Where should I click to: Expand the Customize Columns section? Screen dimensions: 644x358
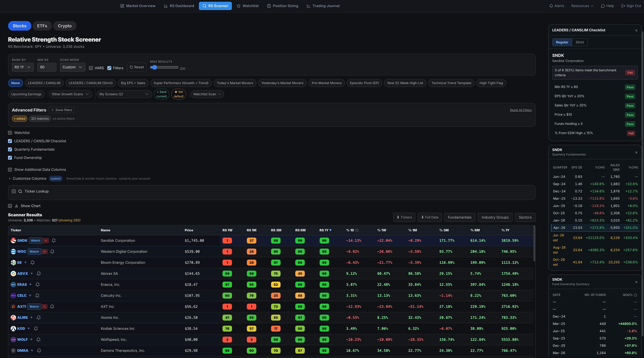pyautogui.click(x=28, y=178)
